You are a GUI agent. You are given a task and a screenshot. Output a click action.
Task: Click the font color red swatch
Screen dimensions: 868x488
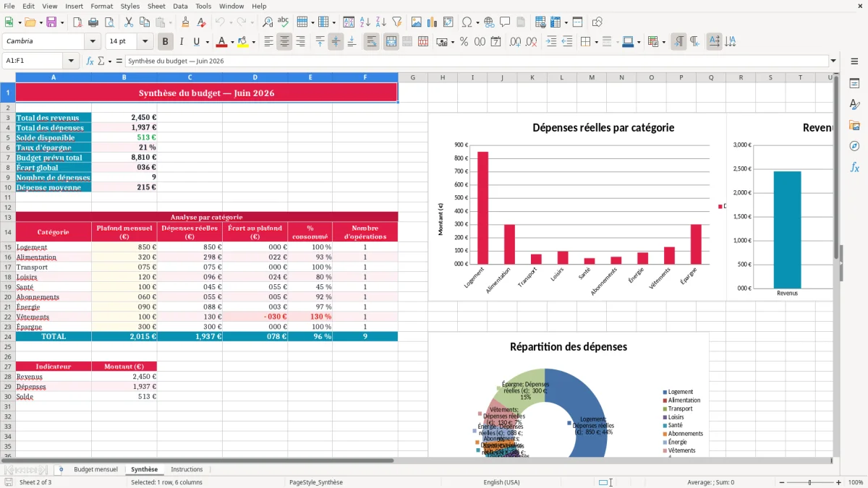(x=222, y=42)
